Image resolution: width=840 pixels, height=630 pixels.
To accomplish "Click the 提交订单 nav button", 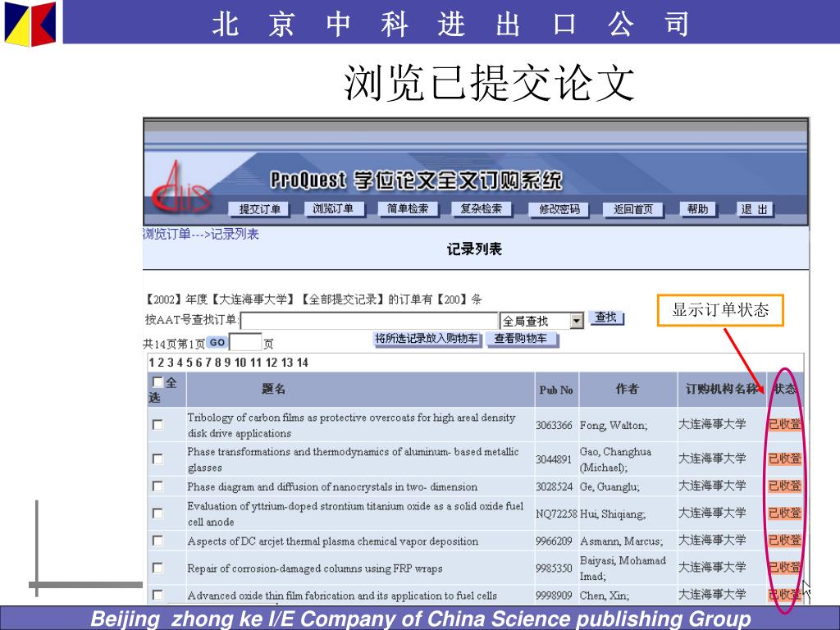I will point(259,209).
